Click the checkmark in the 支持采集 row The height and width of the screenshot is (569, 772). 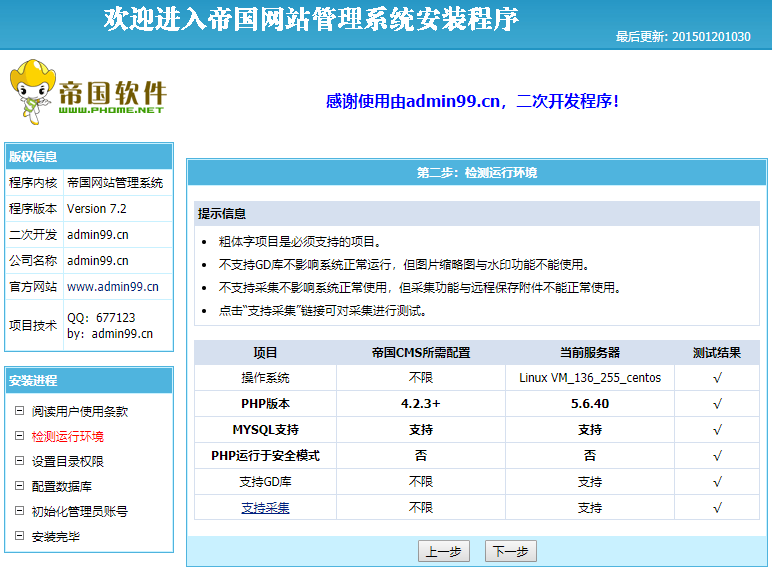pos(717,508)
